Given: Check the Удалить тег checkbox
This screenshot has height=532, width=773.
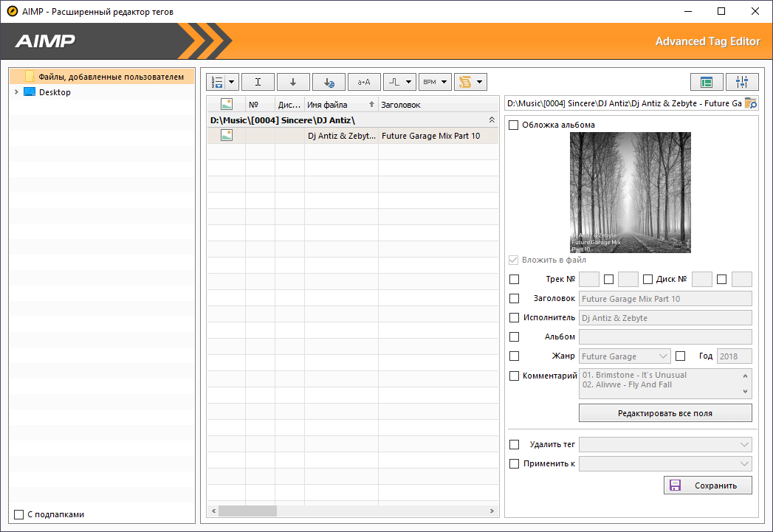Looking at the screenshot, I should [x=514, y=444].
